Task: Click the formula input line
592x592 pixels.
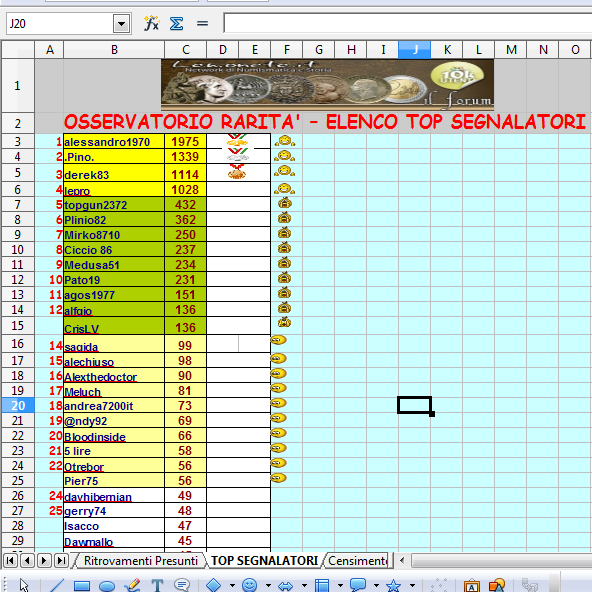Action: coord(408,23)
